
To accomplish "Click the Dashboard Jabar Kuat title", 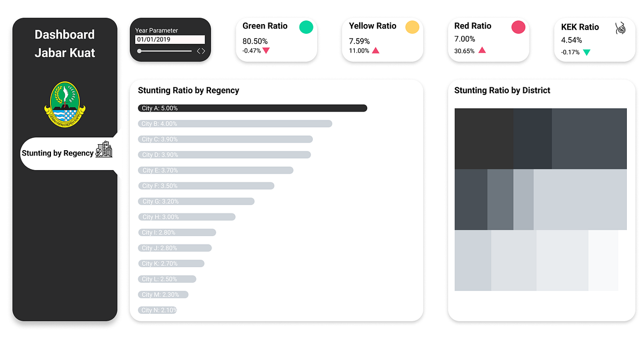I will pos(64,43).
